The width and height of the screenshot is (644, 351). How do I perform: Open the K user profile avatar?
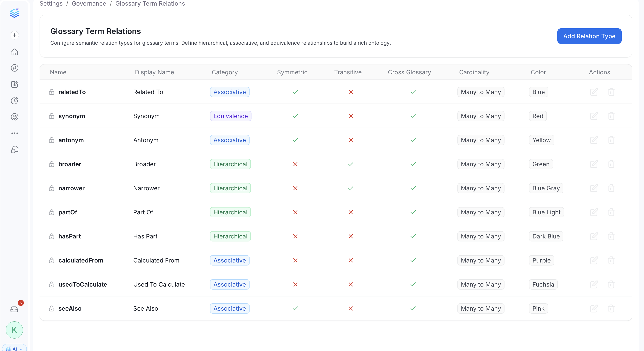coord(14,330)
